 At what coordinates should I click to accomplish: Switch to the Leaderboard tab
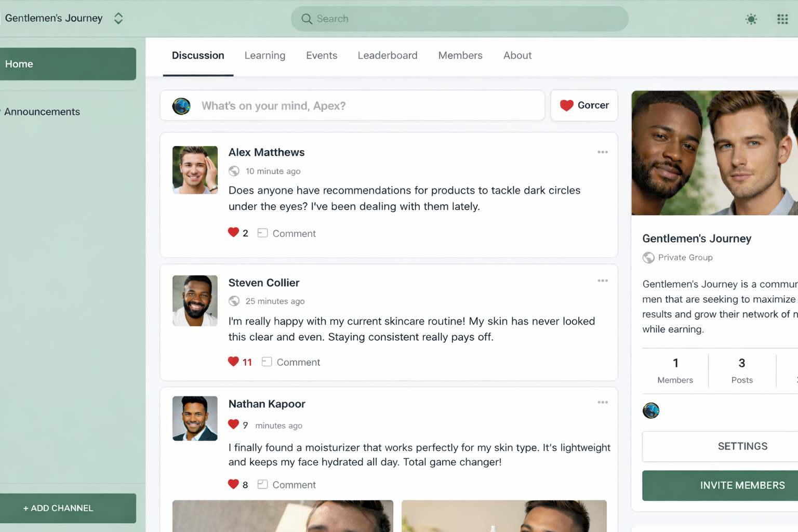[x=388, y=56]
